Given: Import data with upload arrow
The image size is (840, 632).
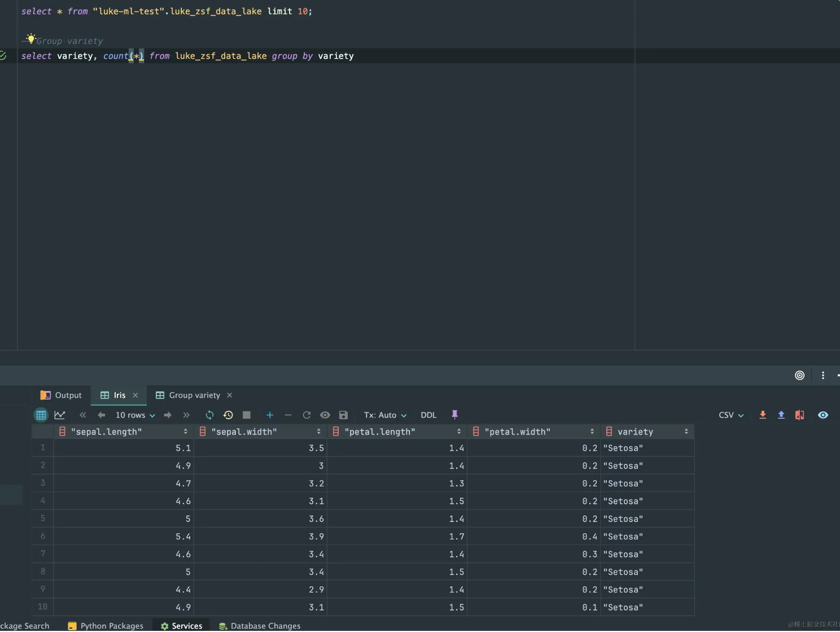Looking at the screenshot, I should click(781, 415).
